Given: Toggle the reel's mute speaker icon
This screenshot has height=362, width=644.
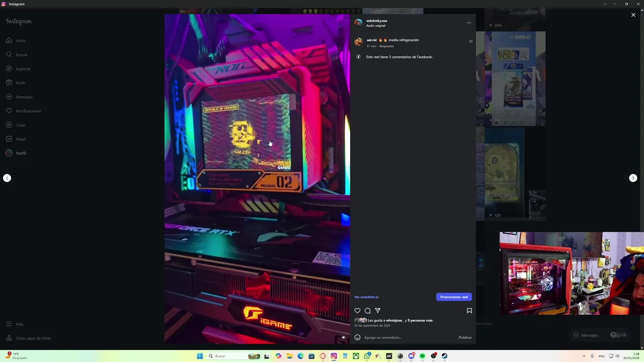Looking at the screenshot, I should point(344,337).
